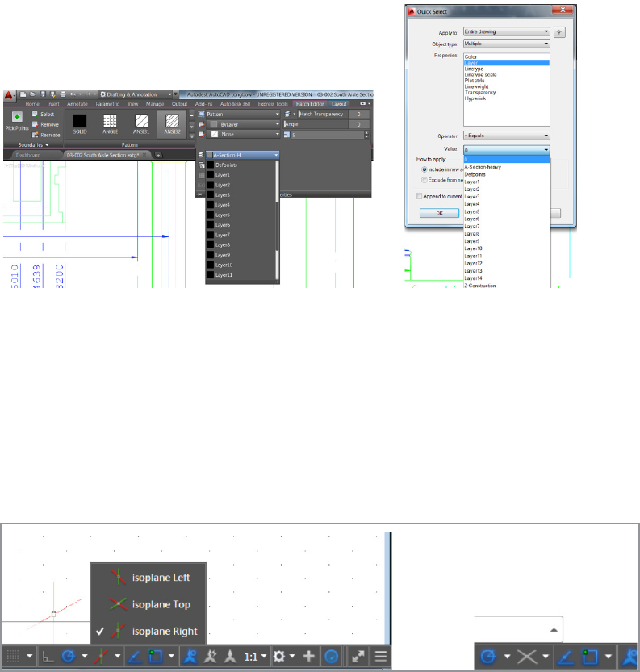Open the Annotate ribbon tab
The height and width of the screenshot is (672, 640).
pyautogui.click(x=77, y=104)
